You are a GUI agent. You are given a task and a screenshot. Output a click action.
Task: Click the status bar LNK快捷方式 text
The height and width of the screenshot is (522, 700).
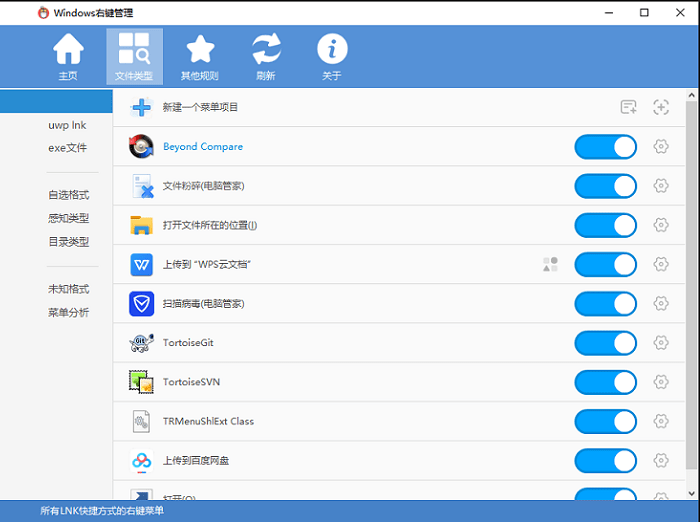(x=102, y=511)
